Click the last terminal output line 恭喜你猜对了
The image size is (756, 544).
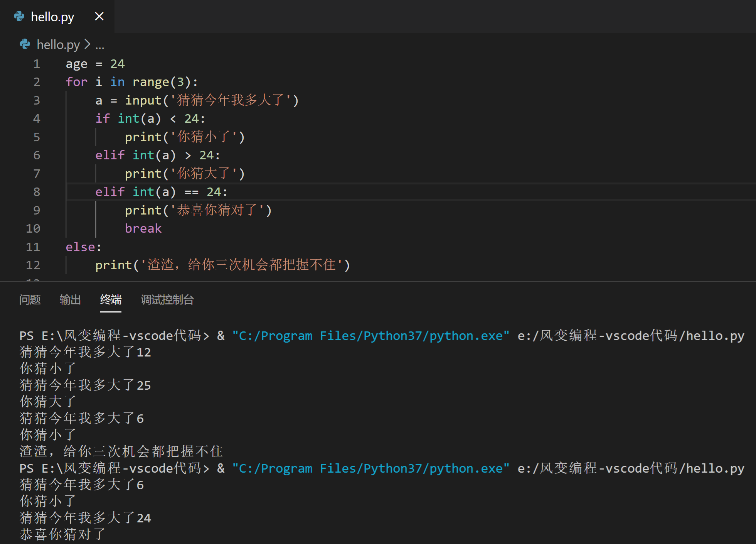click(62, 534)
